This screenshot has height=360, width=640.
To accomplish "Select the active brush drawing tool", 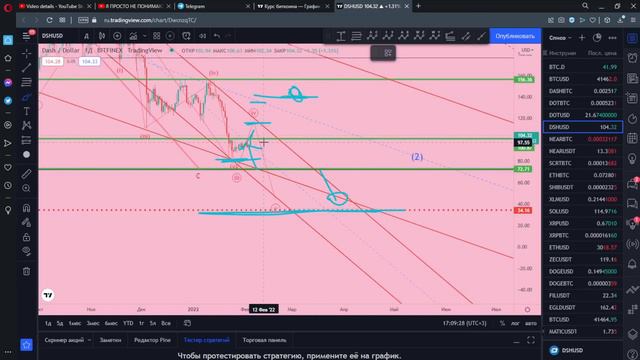I will 27,97.
